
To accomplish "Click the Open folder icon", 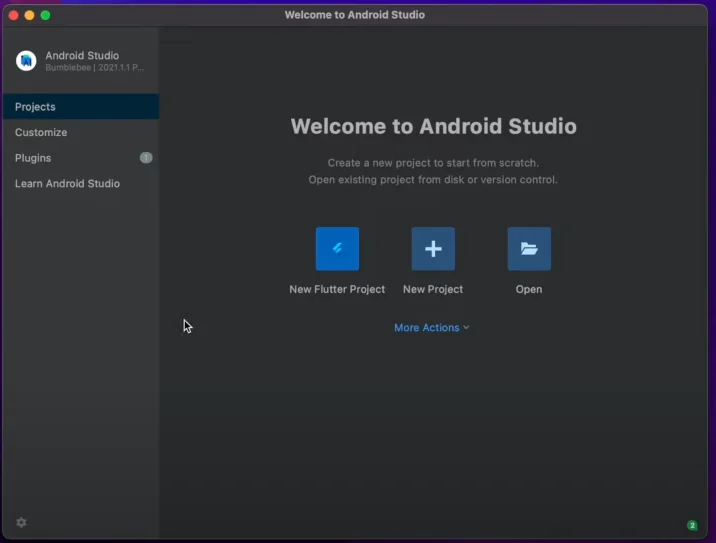I will pos(529,249).
